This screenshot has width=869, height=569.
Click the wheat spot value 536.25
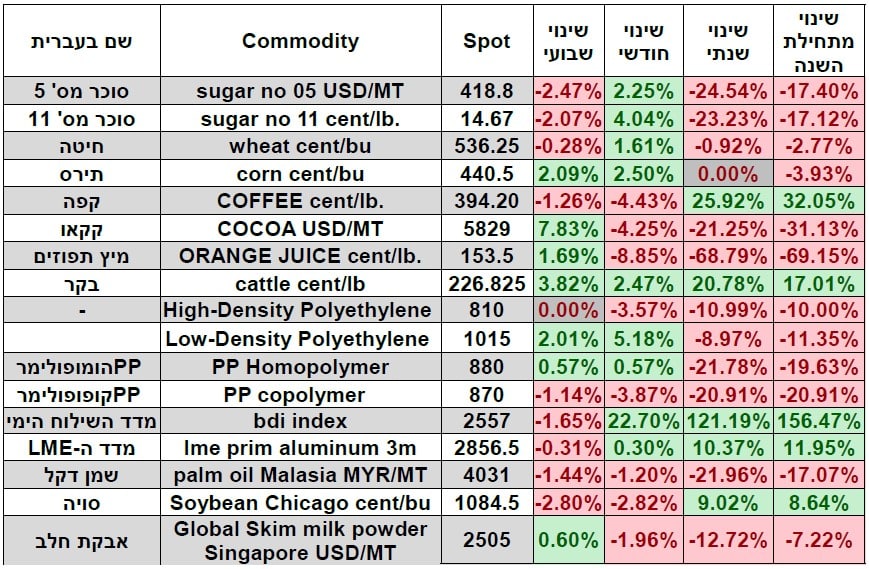pyautogui.click(x=487, y=146)
